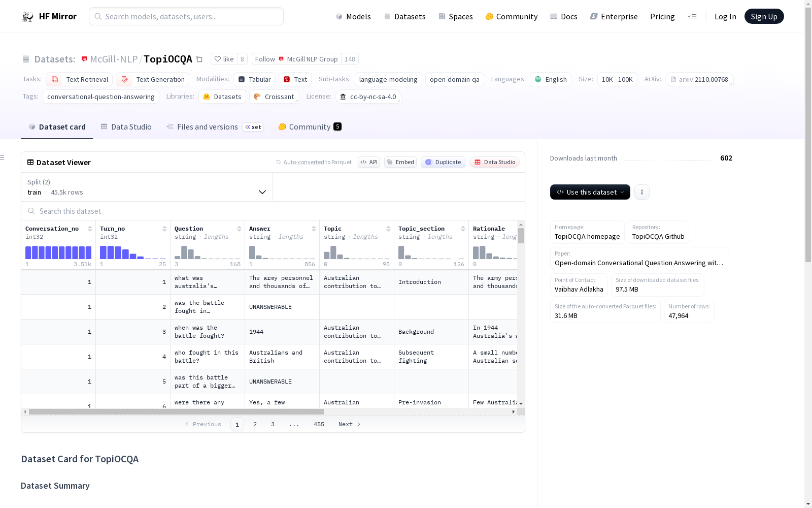Image resolution: width=812 pixels, height=508 pixels.
Task: Click the cc-by-nc-sa-4.0 license tag
Action: [x=368, y=97]
